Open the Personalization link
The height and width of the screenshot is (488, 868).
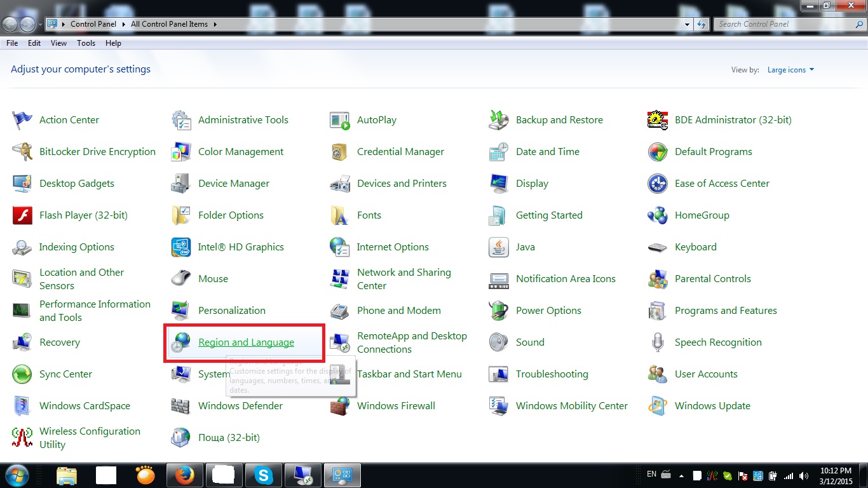(x=232, y=310)
